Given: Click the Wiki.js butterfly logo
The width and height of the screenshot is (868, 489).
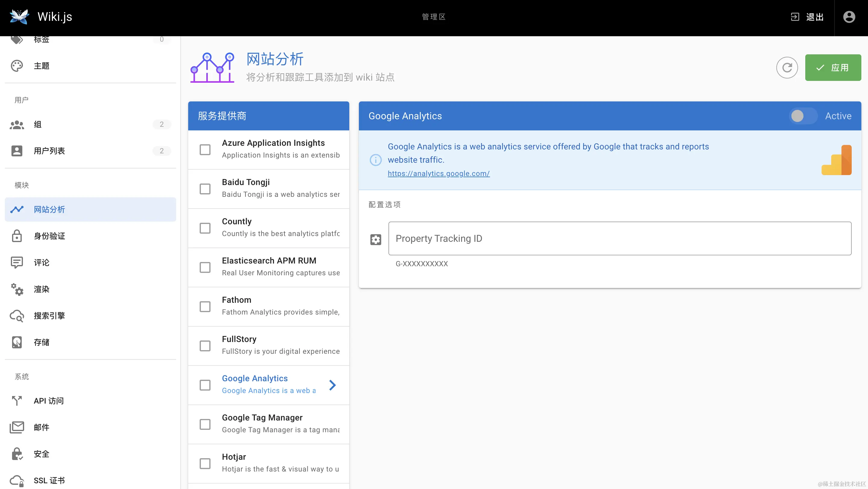Looking at the screenshot, I should click(x=19, y=17).
